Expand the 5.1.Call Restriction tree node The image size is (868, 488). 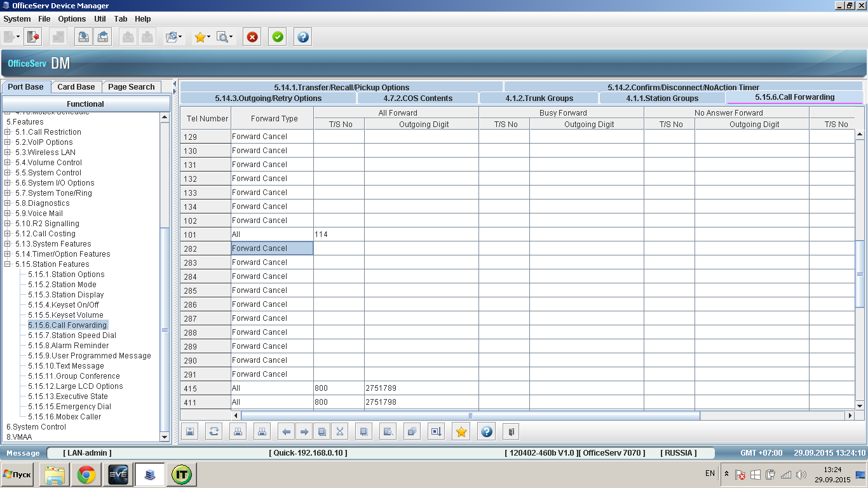tap(8, 132)
